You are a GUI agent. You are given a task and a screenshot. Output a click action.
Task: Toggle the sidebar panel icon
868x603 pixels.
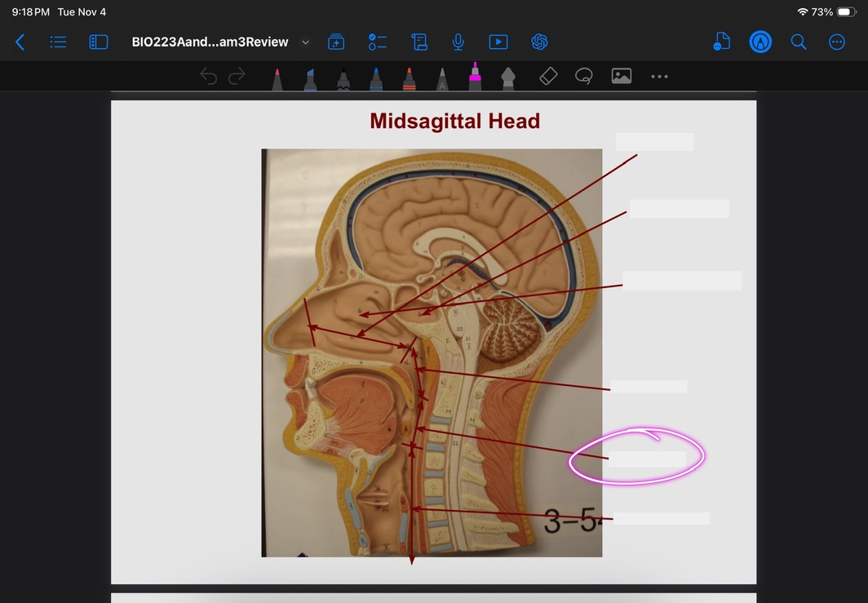(98, 42)
